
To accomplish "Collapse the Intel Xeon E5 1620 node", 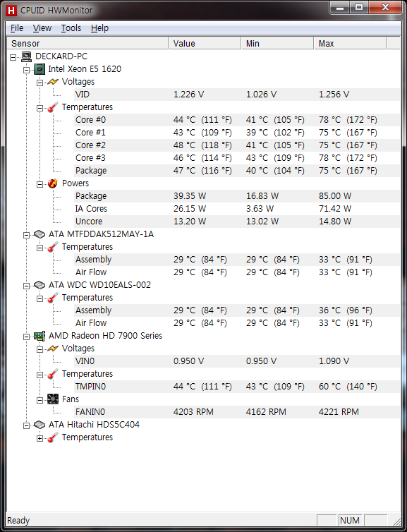I will (x=27, y=71).
